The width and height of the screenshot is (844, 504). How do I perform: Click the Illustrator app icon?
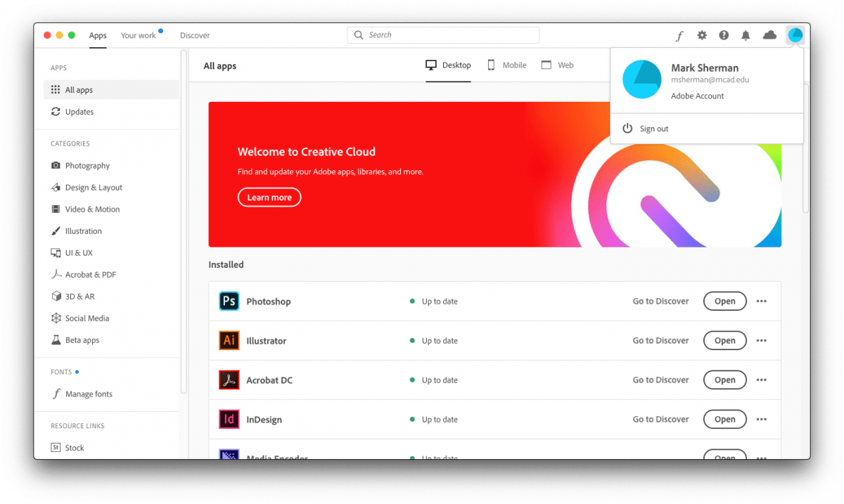tap(229, 340)
